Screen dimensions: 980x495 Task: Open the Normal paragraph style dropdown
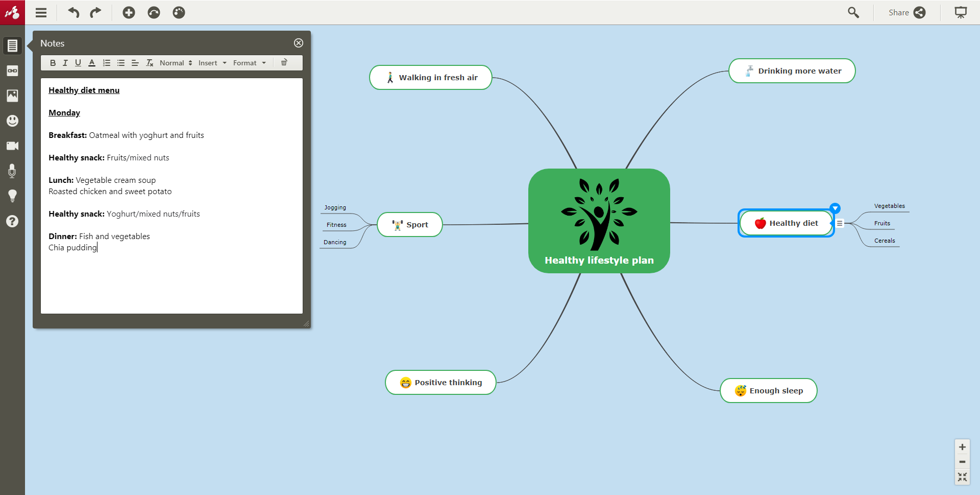tap(176, 63)
